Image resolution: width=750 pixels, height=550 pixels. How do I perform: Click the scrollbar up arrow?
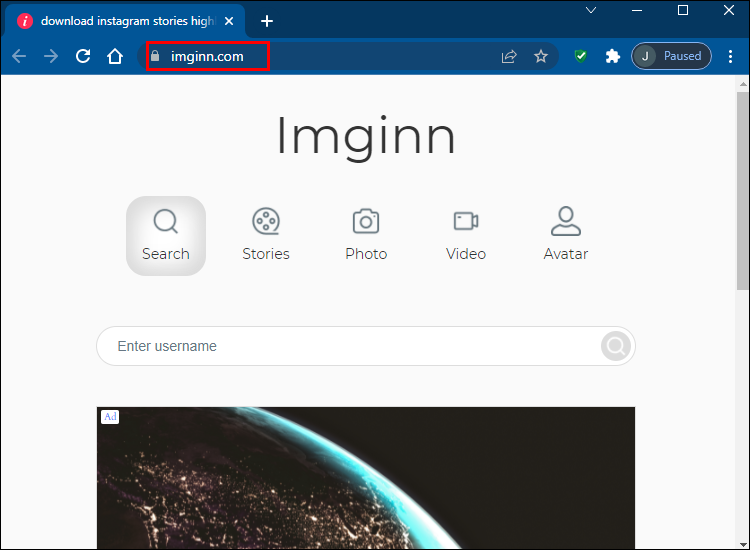point(743,84)
